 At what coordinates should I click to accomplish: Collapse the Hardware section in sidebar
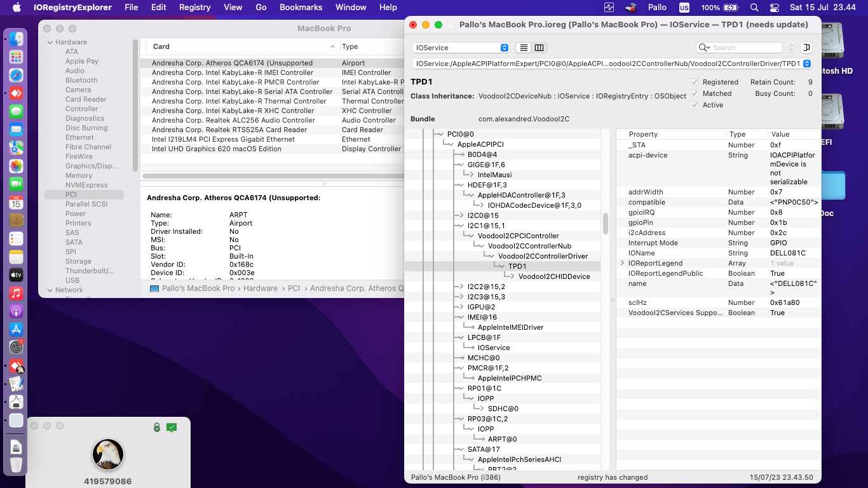[50, 42]
